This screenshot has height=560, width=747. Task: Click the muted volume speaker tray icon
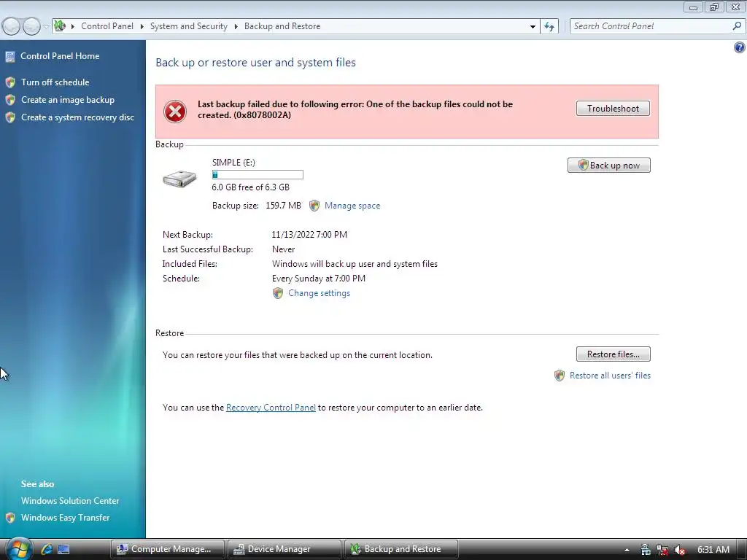(680, 550)
